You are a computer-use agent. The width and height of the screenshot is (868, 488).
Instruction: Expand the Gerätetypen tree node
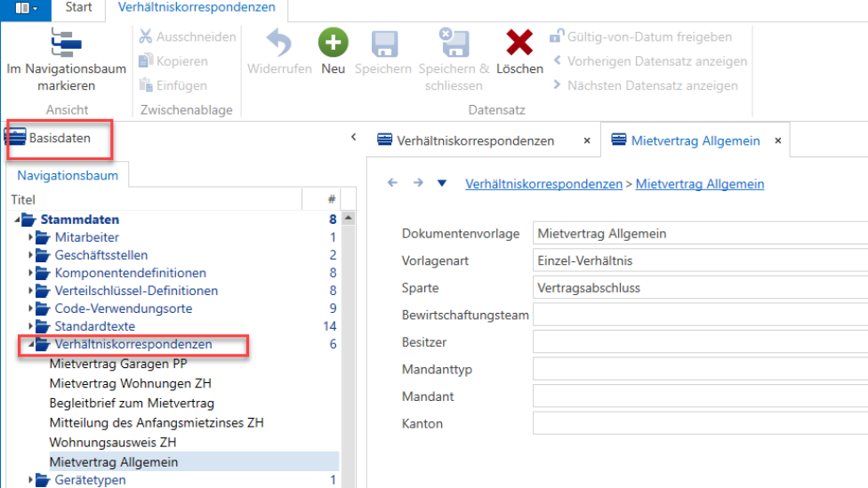tap(30, 479)
